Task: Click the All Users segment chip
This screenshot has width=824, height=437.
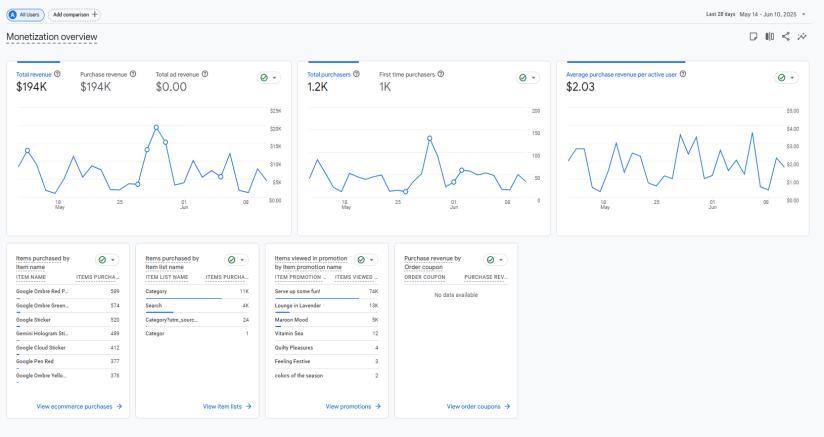Action: pyautogui.click(x=25, y=15)
